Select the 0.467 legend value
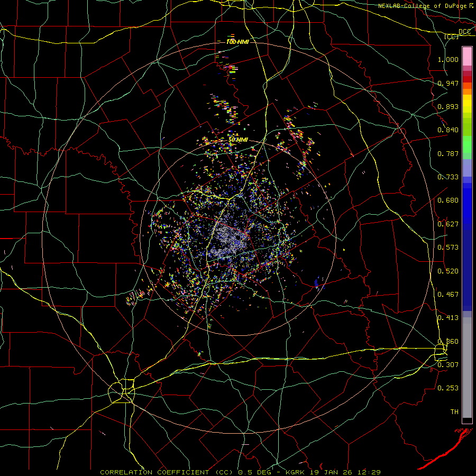 coord(448,295)
